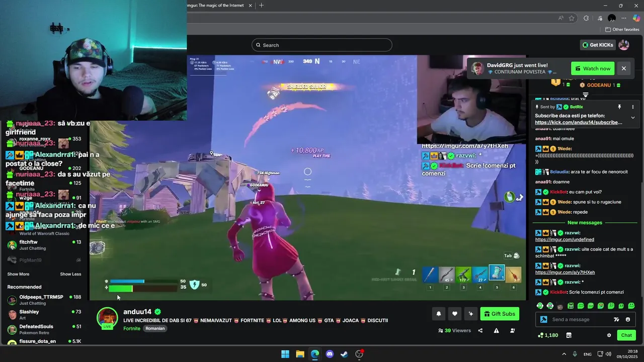The image size is (644, 362).
Task: Click the first green emote in quick row
Action: tap(540, 306)
